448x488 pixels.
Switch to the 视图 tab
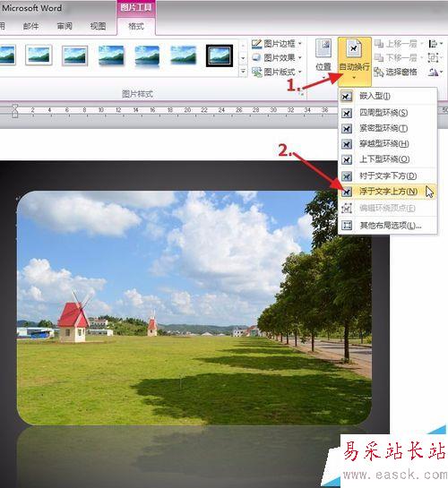[x=98, y=26]
